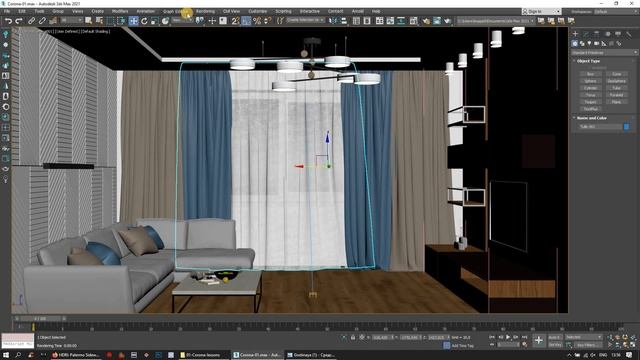Open the Rendering menu

click(205, 11)
